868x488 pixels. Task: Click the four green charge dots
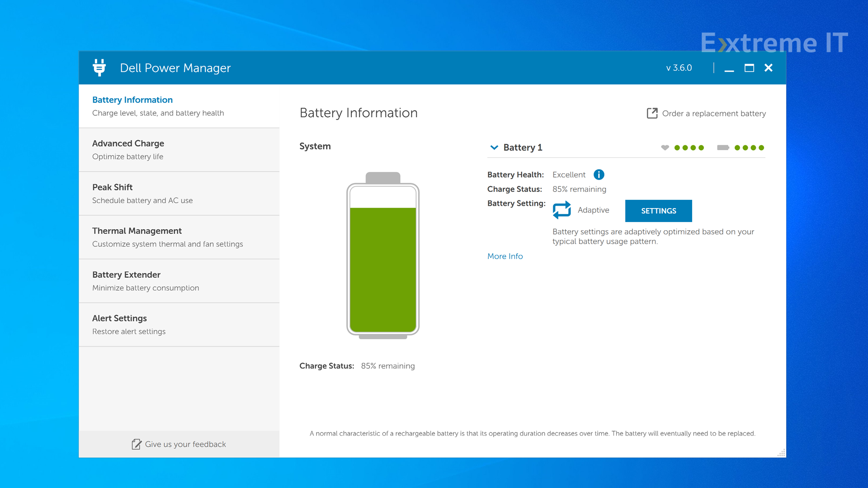click(x=749, y=147)
